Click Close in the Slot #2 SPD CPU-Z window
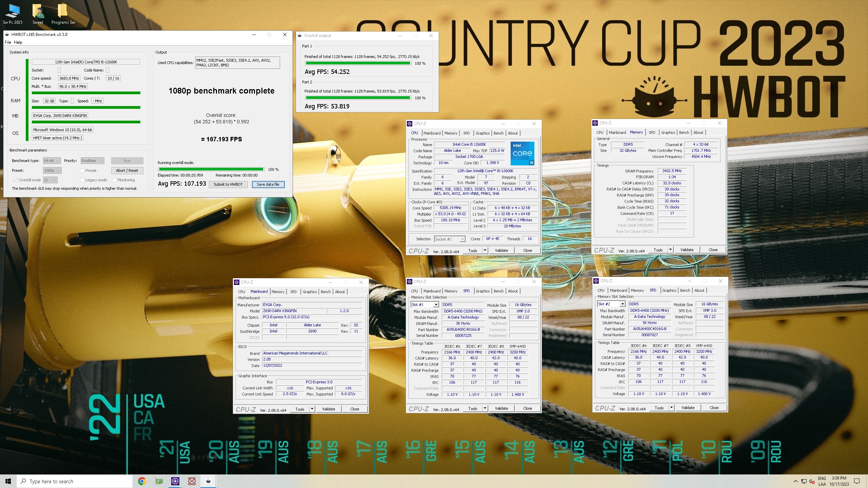 pyautogui.click(x=714, y=408)
